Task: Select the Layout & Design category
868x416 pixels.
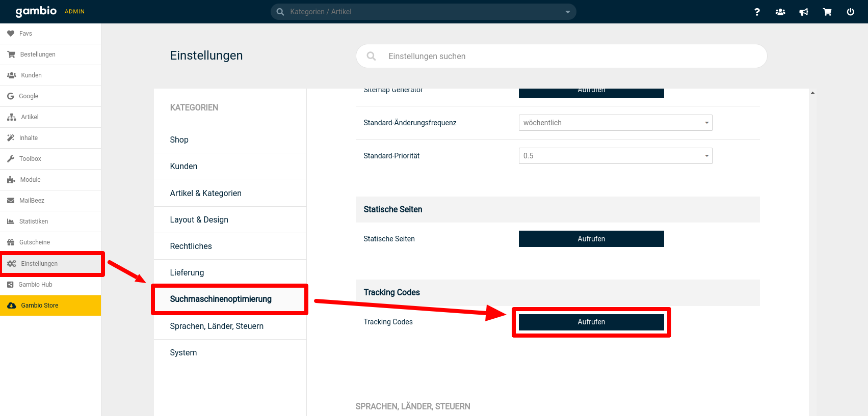Action: 199,219
